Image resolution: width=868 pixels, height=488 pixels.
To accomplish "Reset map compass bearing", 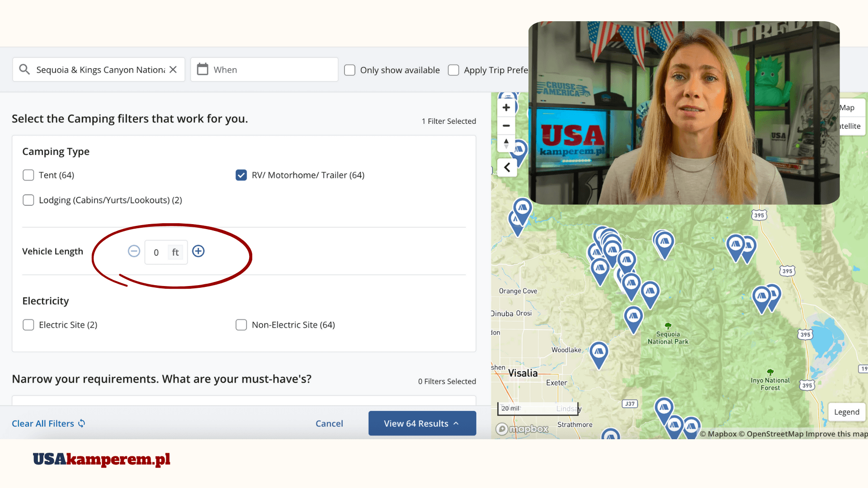I will (506, 144).
